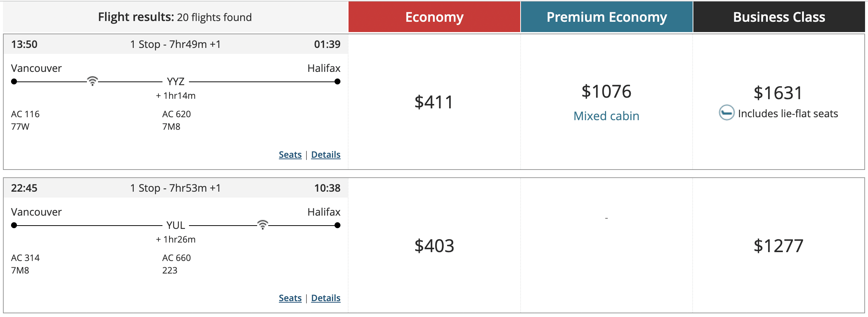
Task: Select the Business Class tab header
Action: pos(779,17)
